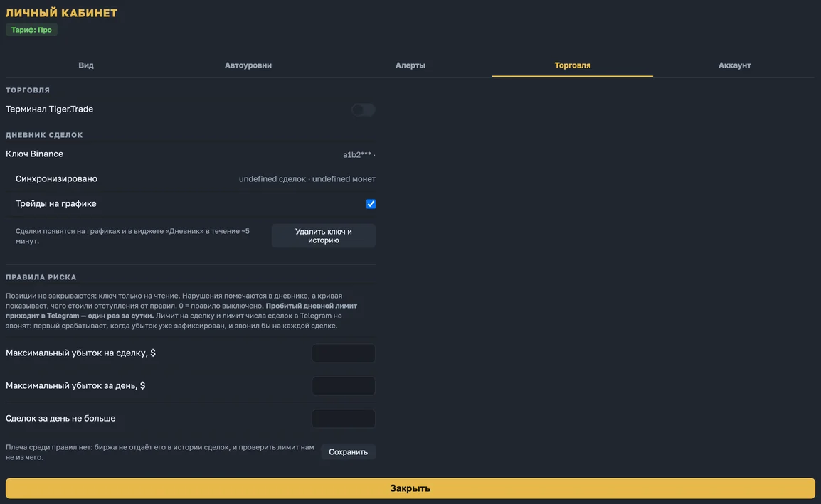Click the 'Сделки появятся на графиках' hint text
The width and height of the screenshot is (821, 504).
[x=132, y=235]
